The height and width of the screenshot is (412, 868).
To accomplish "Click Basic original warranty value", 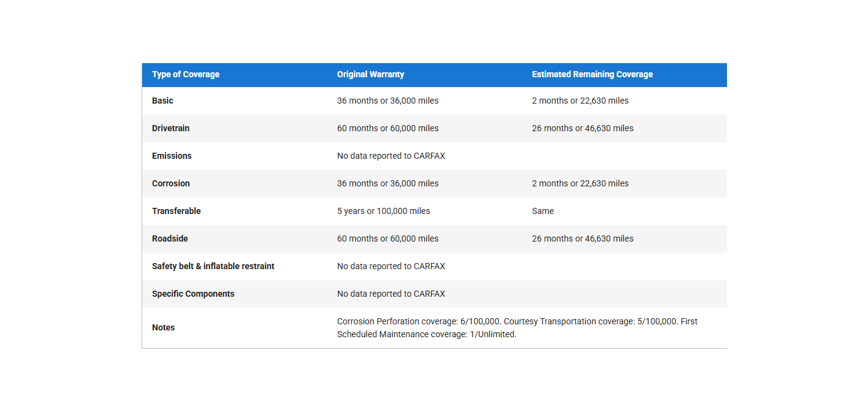I will (387, 101).
